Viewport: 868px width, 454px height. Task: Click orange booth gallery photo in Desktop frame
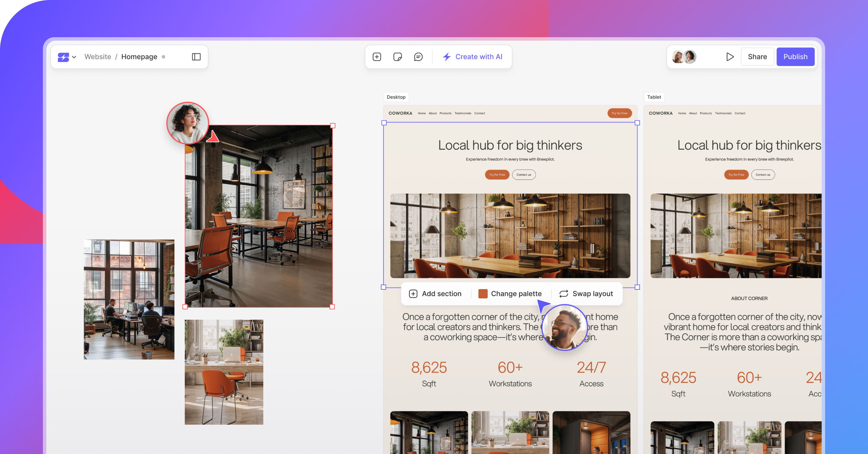click(x=591, y=433)
